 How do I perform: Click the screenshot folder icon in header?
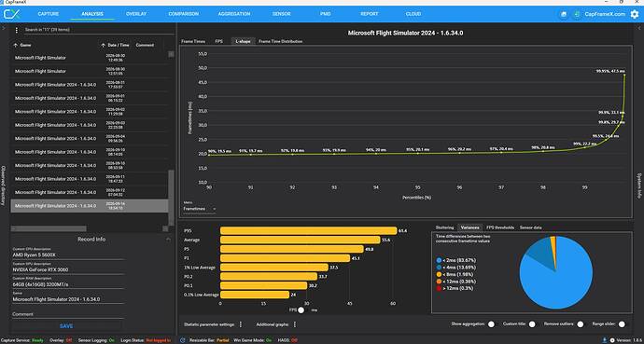point(564,14)
